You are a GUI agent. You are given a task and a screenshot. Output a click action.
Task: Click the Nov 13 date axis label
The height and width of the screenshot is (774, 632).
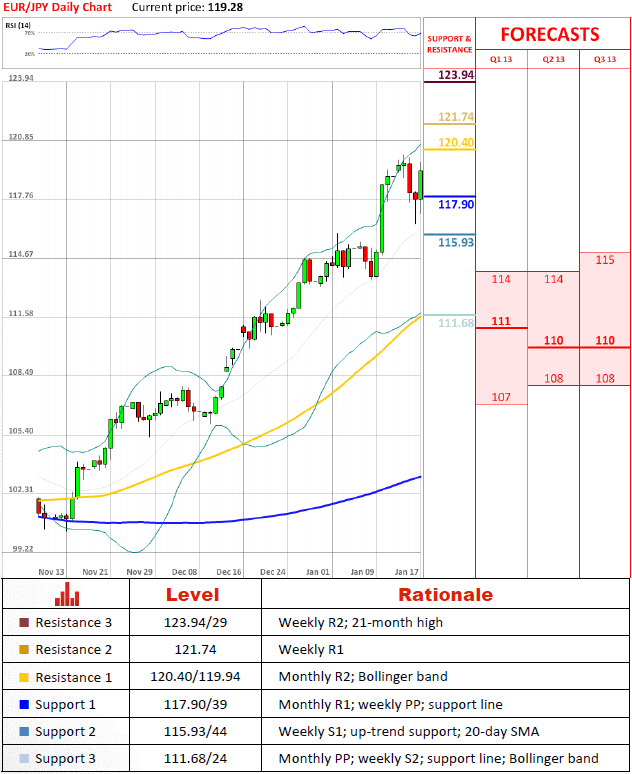tap(51, 572)
